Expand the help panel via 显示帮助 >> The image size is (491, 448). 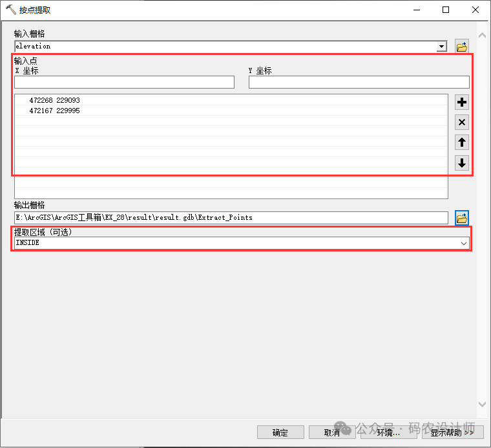(x=452, y=432)
